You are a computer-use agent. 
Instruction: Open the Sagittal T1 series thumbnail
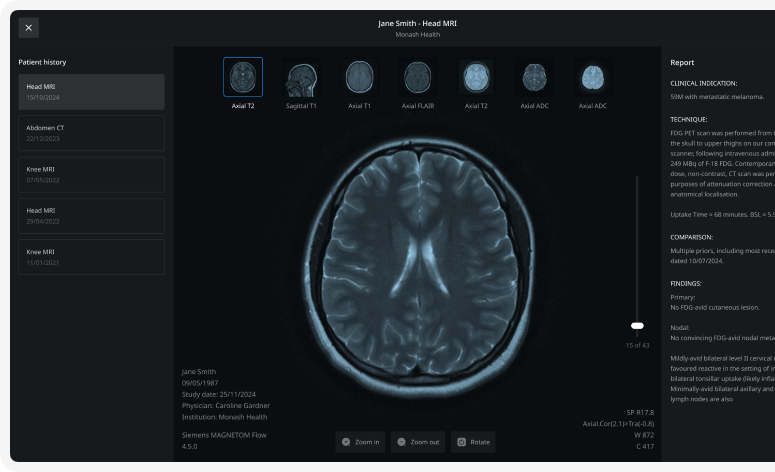[x=301, y=76]
